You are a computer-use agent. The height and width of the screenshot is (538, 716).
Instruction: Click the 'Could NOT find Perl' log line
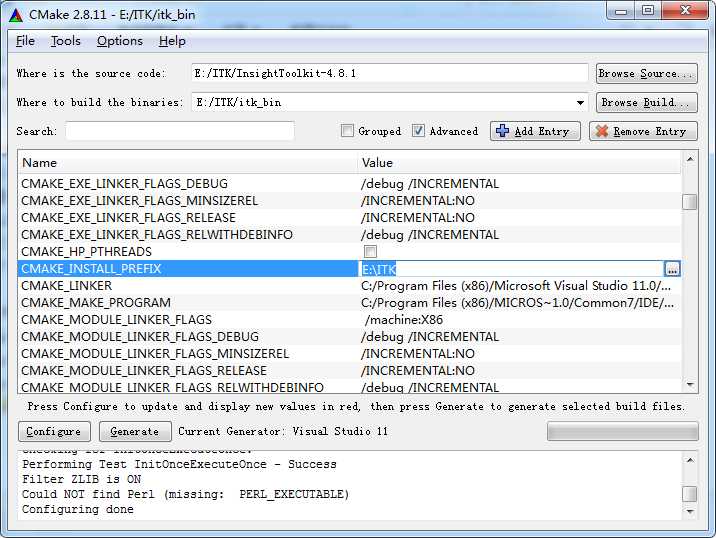pyautogui.click(x=185, y=494)
